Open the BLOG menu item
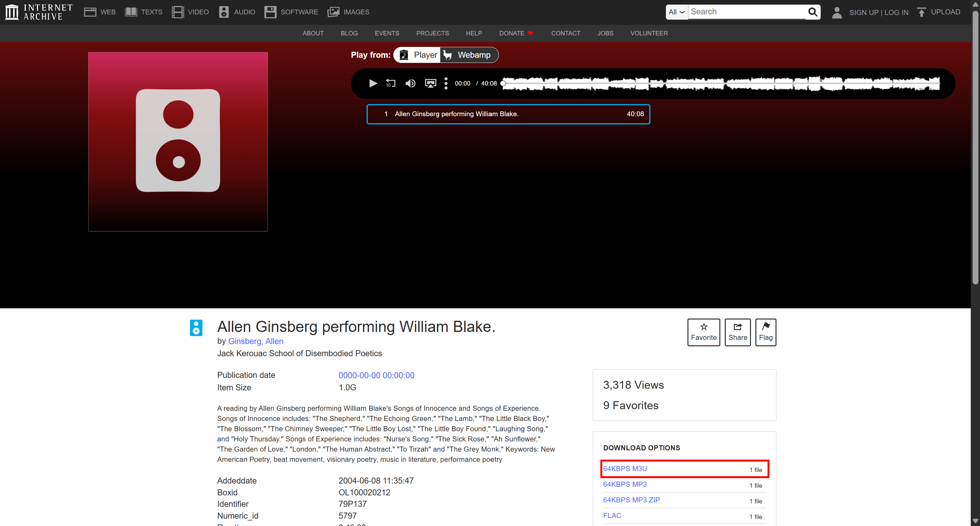Image resolution: width=980 pixels, height=526 pixels. (x=349, y=33)
